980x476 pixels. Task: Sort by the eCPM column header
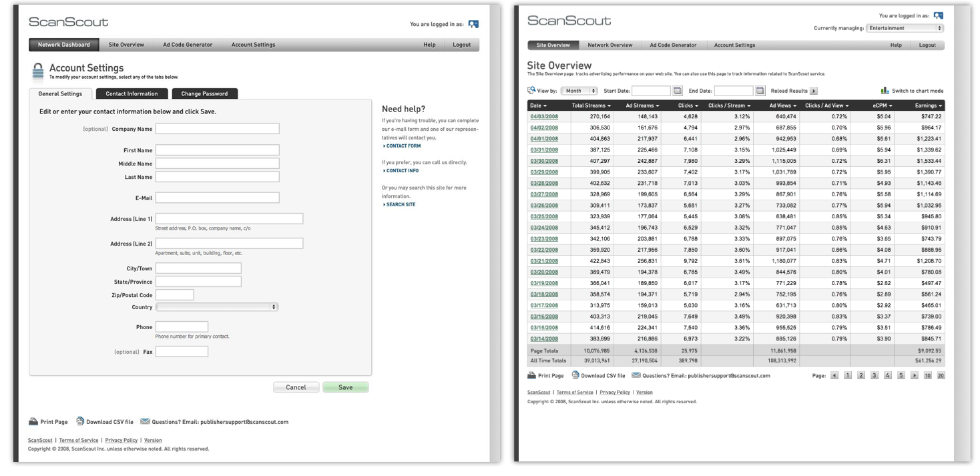(882, 105)
